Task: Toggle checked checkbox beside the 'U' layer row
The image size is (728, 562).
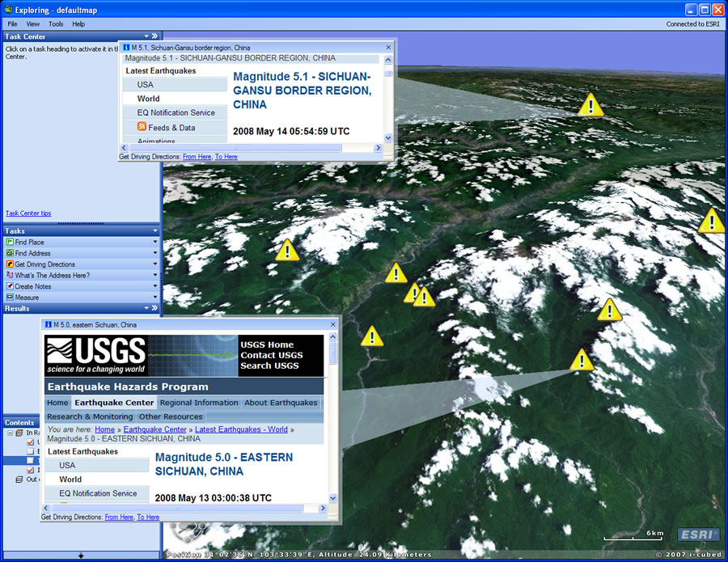Action: click(31, 442)
